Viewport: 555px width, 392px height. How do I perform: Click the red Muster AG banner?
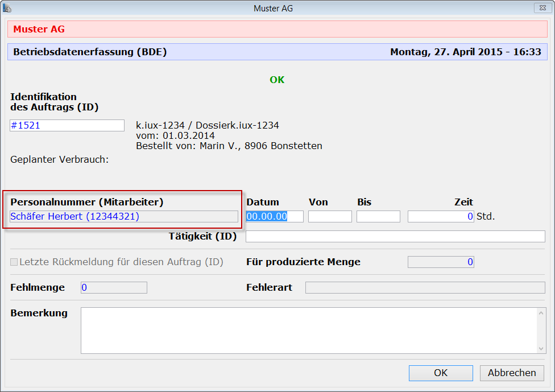point(277,29)
